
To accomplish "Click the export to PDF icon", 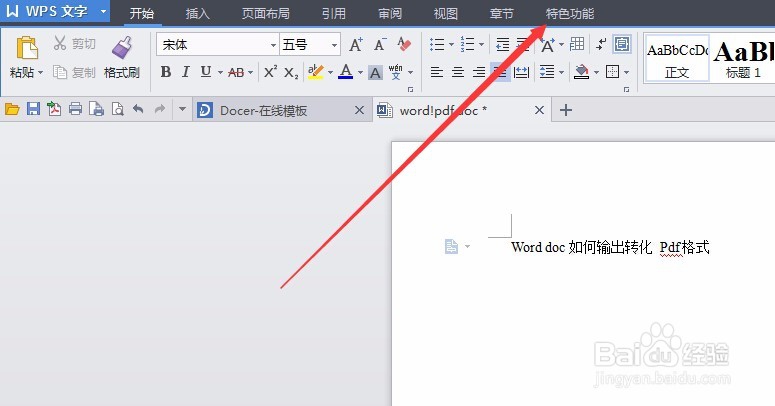I will (x=54, y=109).
